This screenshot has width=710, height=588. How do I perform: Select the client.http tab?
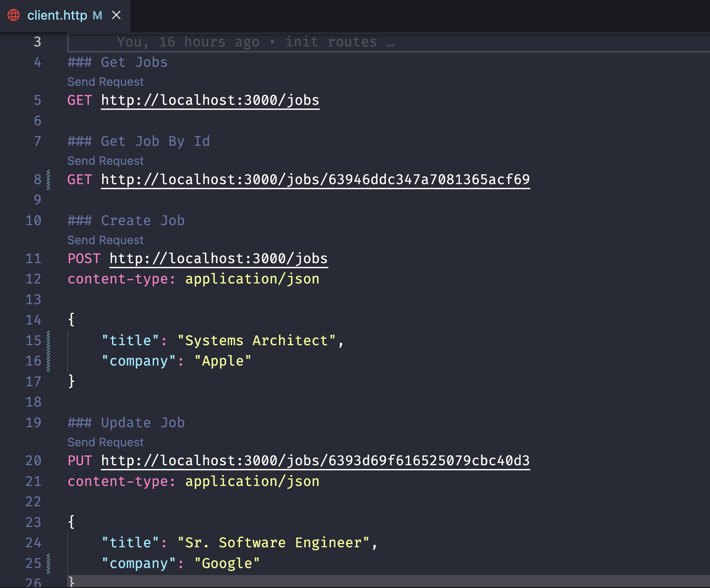point(57,16)
